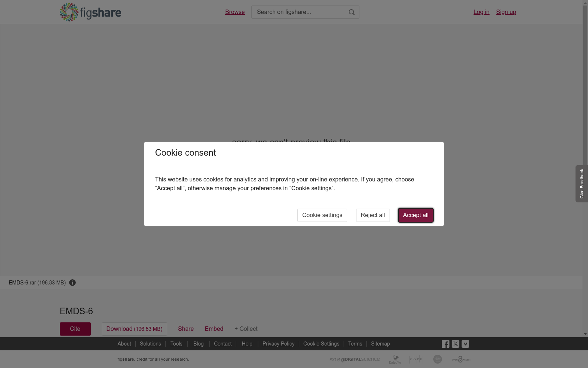Click the Share option
588x368 pixels.
(x=186, y=329)
